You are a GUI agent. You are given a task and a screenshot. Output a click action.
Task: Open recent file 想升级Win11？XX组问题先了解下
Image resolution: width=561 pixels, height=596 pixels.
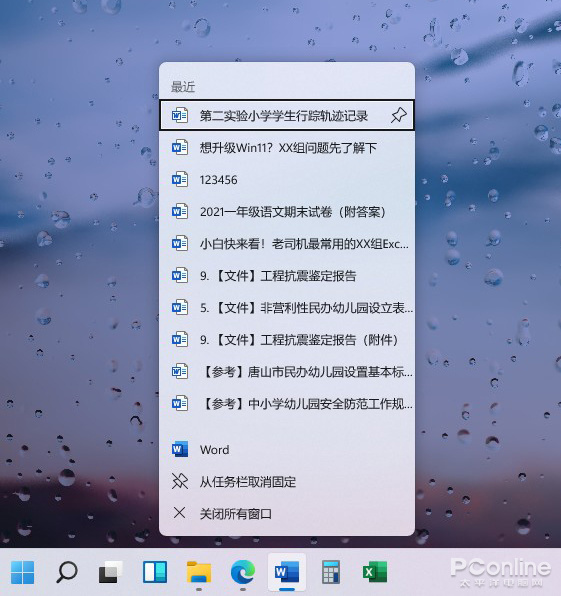pos(287,147)
